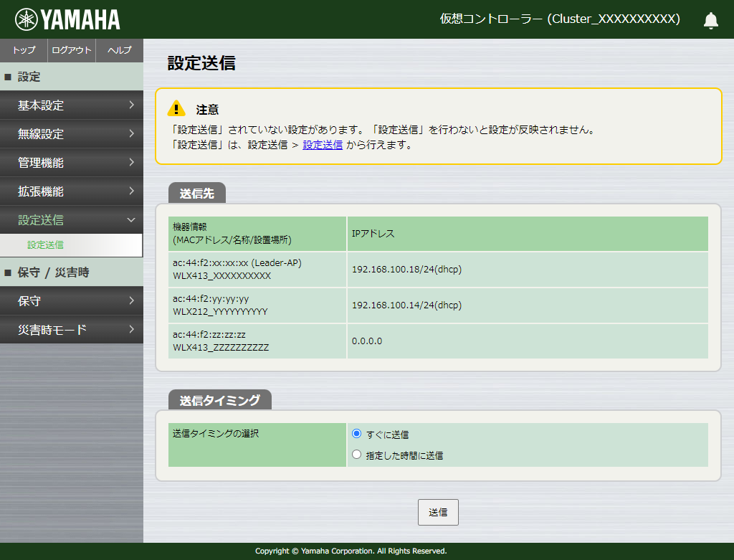Open the notification bell icon
This screenshot has height=560, width=734.
click(710, 19)
